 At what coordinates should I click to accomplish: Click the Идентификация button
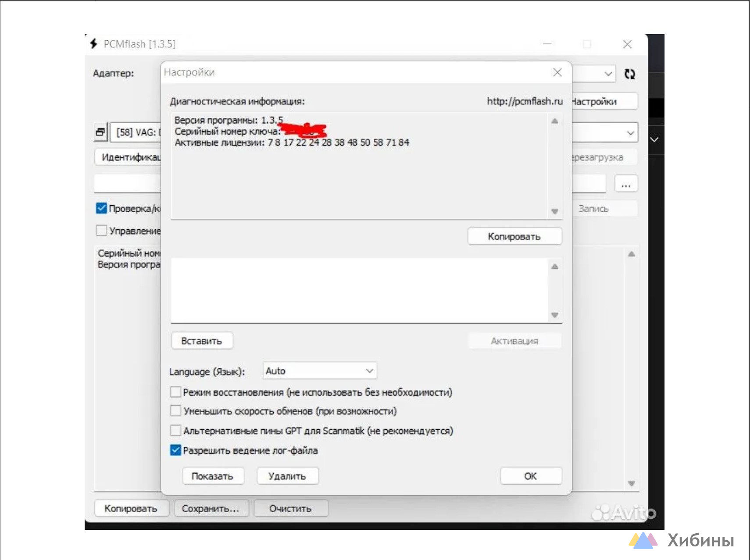tap(128, 157)
